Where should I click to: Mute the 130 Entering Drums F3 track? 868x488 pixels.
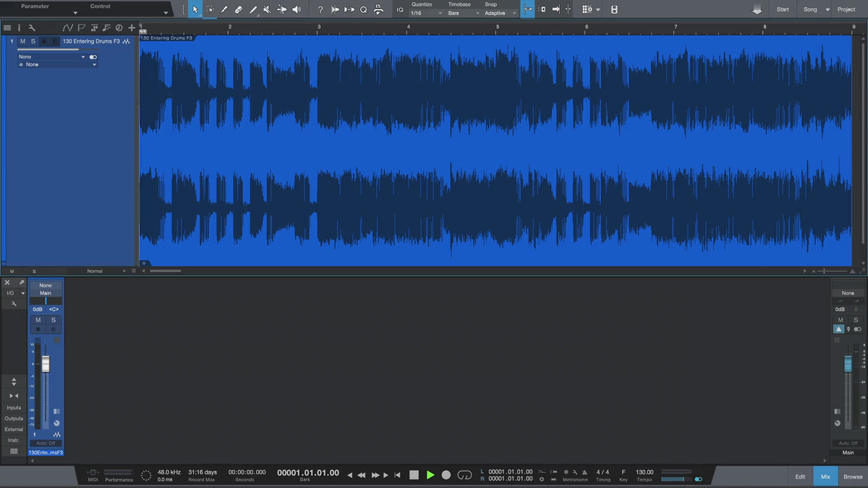(x=22, y=41)
